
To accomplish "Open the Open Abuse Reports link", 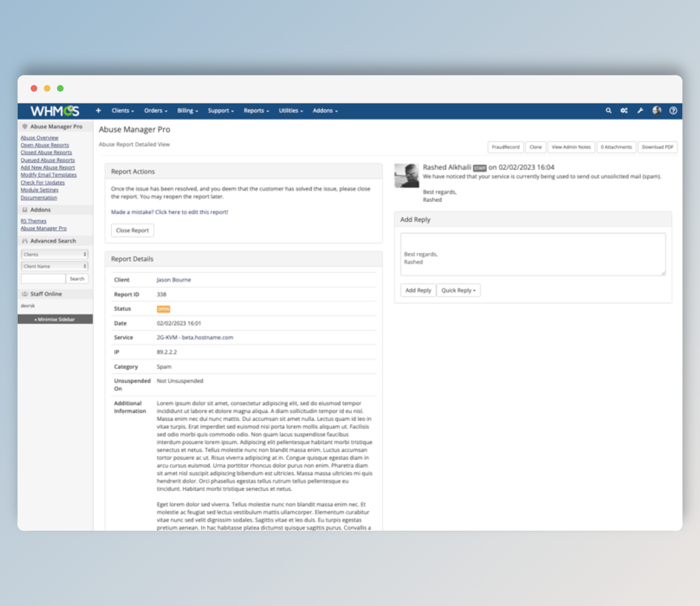I will click(45, 145).
